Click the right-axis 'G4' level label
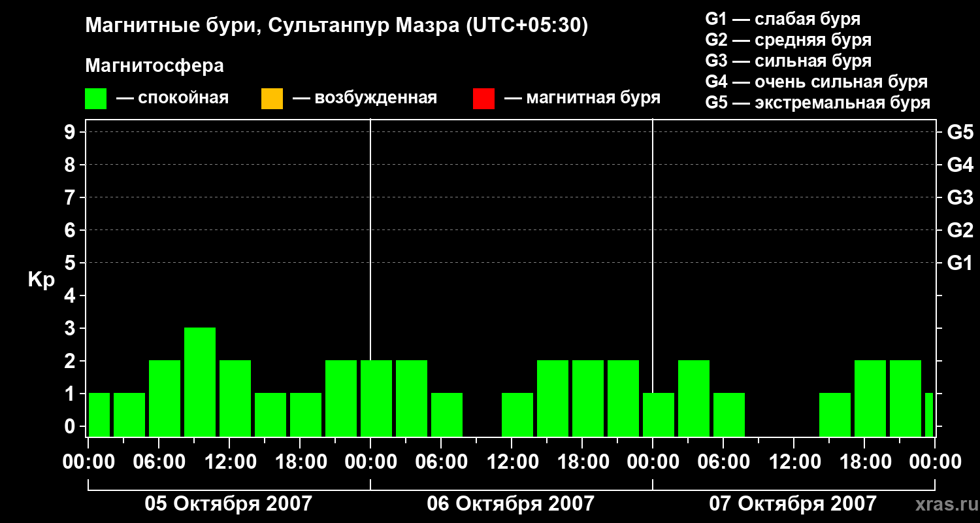Screen dimensions: 980x523 point(960,165)
